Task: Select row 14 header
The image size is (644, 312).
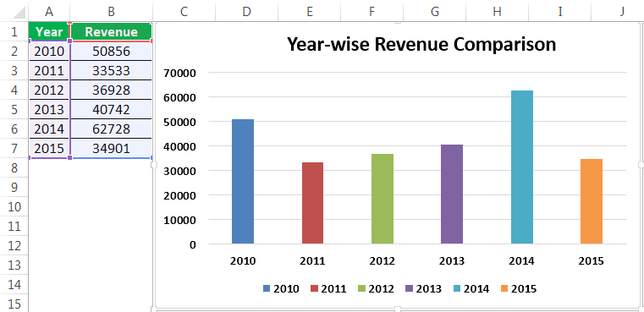Action: (x=14, y=284)
